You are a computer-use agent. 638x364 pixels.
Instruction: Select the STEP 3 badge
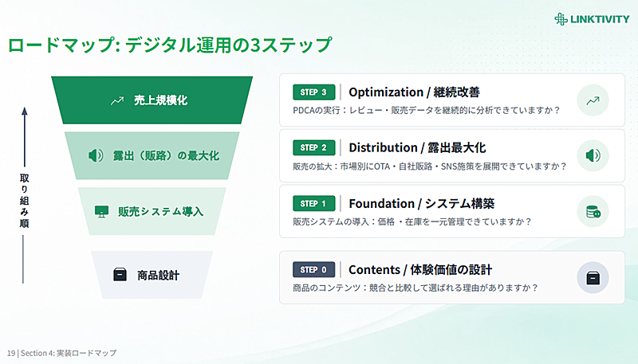(x=313, y=92)
